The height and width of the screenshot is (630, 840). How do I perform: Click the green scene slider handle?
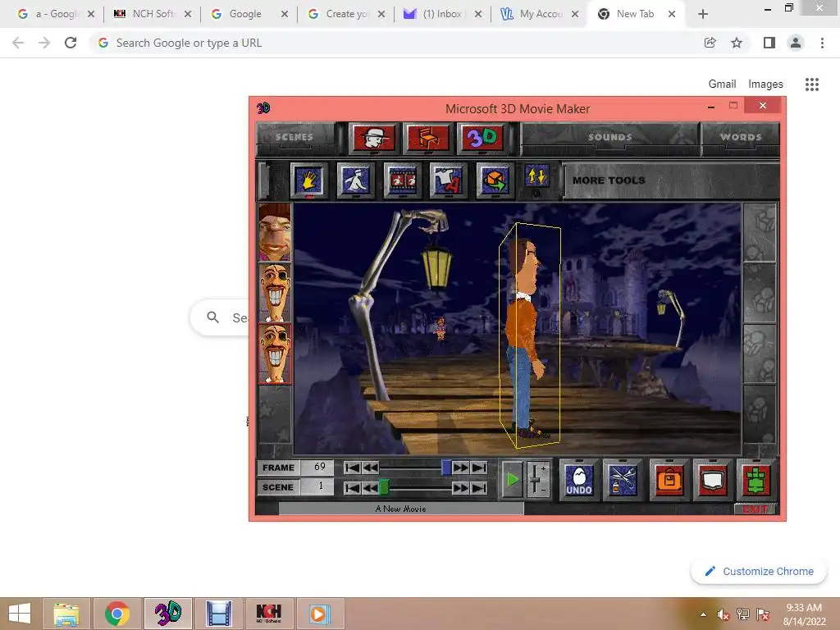(384, 487)
